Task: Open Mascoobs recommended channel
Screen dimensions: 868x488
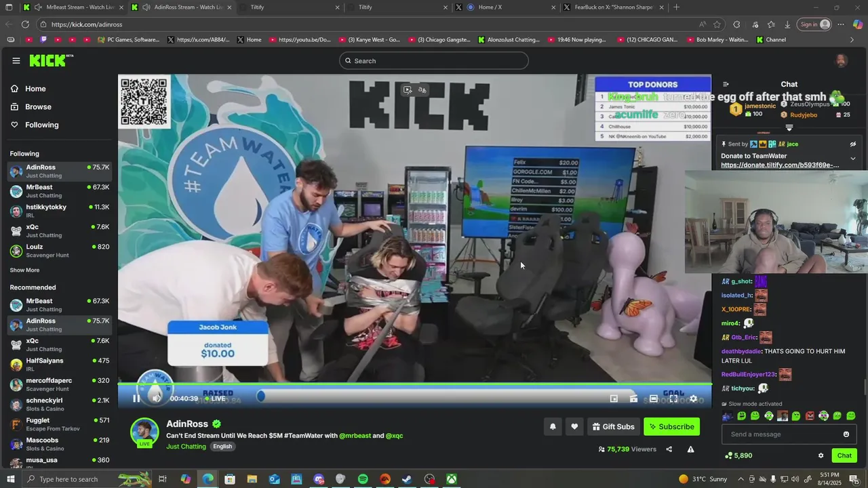Action: [x=60, y=444]
